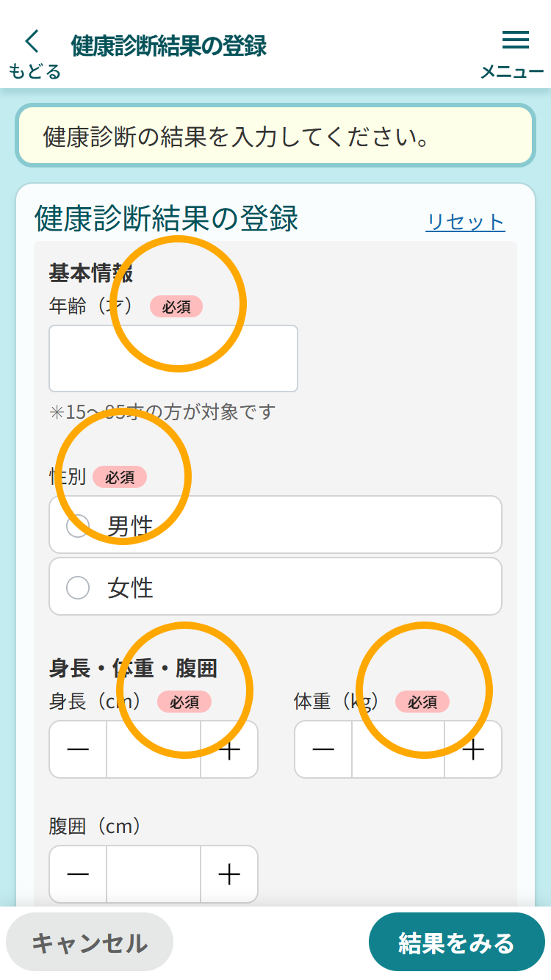Select the 男性 radio button
Image resolution: width=551 pixels, height=980 pixels.
point(78,525)
